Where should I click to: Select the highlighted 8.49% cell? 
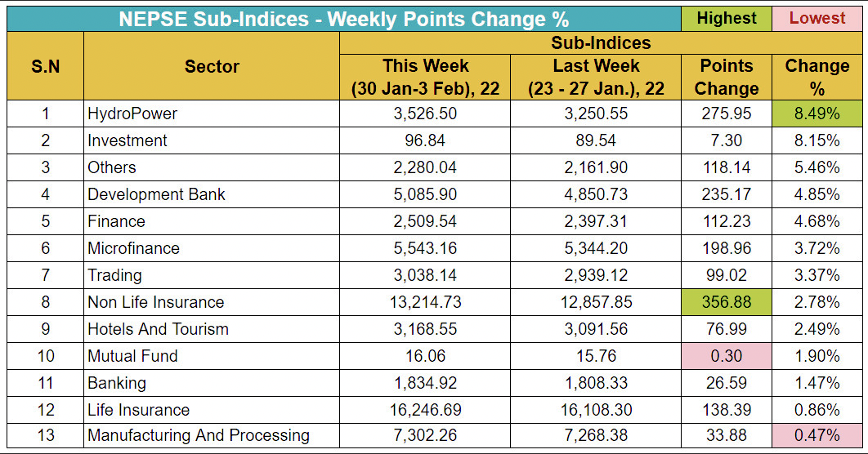point(817,113)
